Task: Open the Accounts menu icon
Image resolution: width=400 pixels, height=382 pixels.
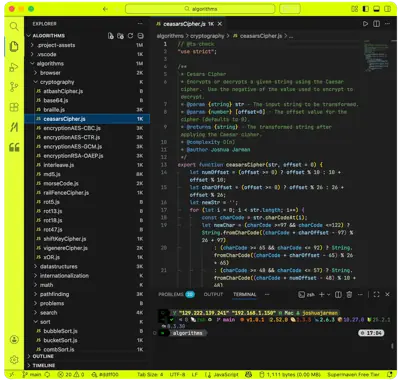Action: tap(14, 340)
